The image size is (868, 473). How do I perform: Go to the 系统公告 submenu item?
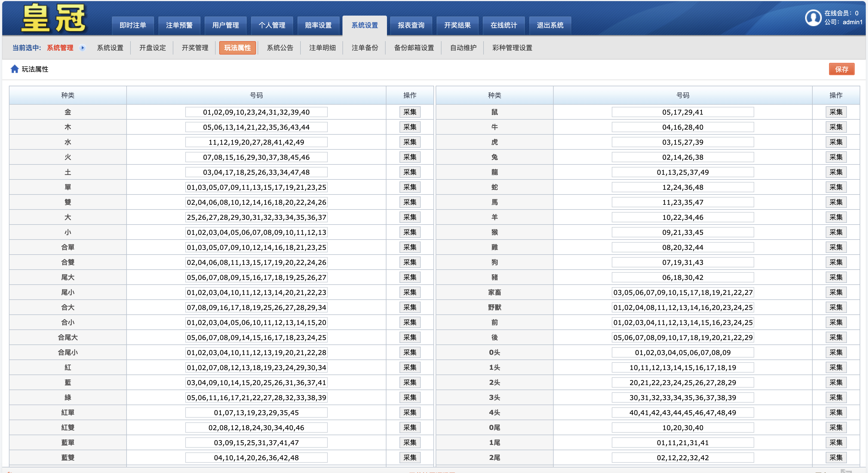pyautogui.click(x=280, y=48)
